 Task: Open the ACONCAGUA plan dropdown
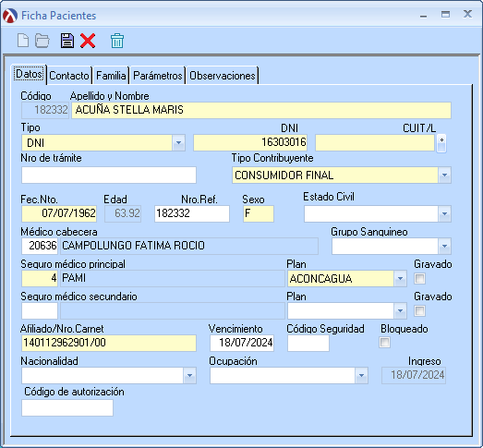(x=400, y=279)
